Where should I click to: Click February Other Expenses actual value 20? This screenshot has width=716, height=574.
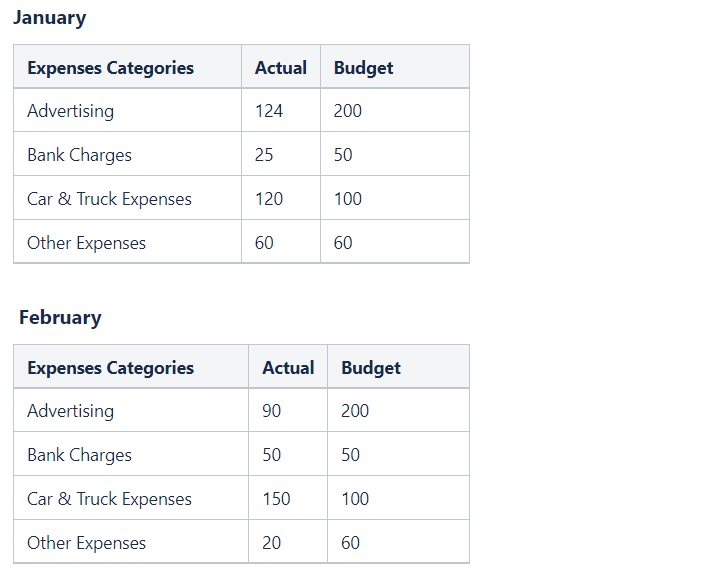coord(272,543)
